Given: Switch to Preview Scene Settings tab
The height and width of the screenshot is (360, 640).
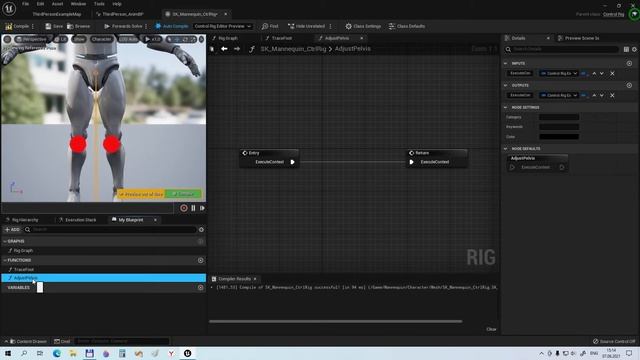Looking at the screenshot, I should coord(582,38).
